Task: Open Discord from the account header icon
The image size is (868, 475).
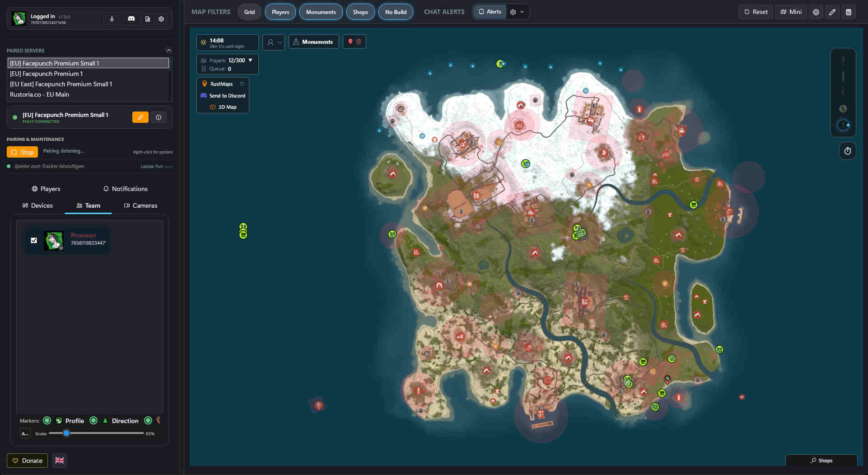Action: point(131,19)
